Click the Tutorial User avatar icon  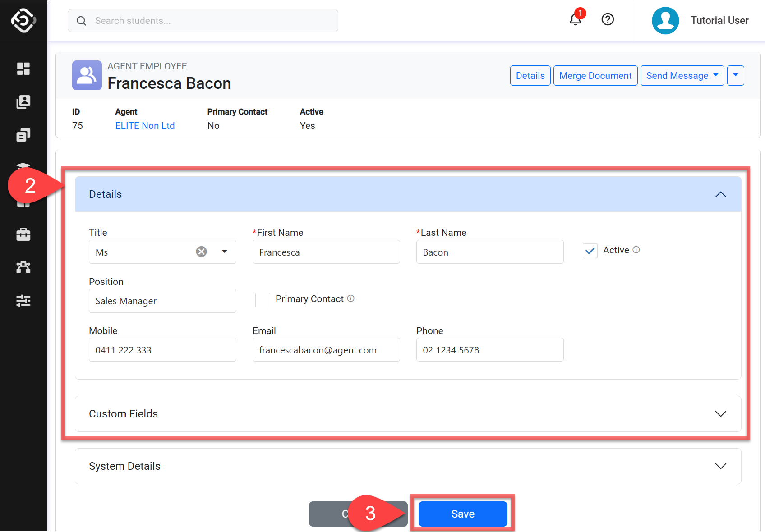pyautogui.click(x=665, y=21)
